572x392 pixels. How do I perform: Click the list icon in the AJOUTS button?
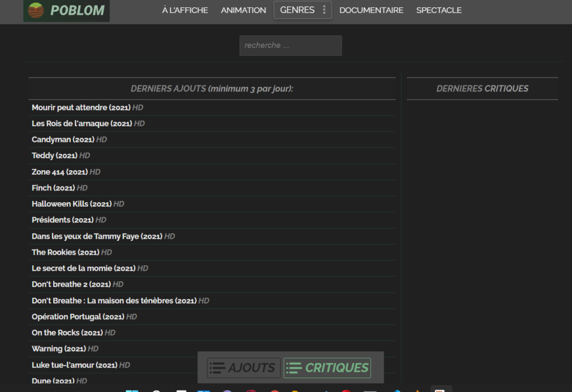pyautogui.click(x=217, y=368)
